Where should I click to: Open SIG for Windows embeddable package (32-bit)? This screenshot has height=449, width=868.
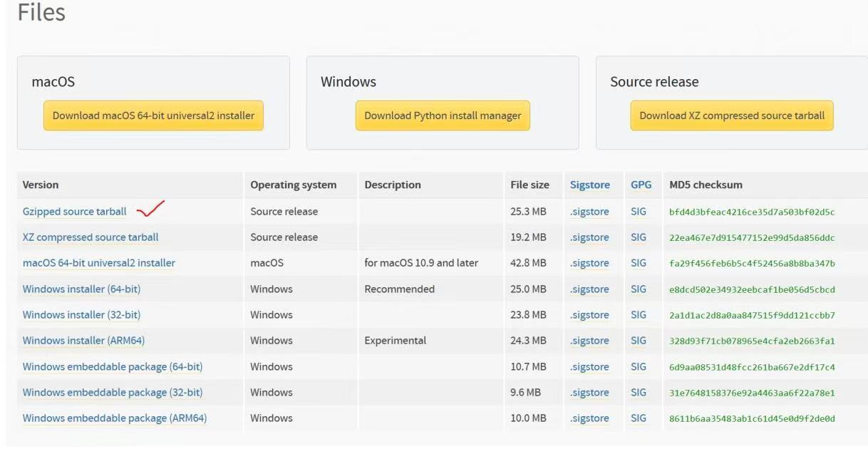[639, 393]
